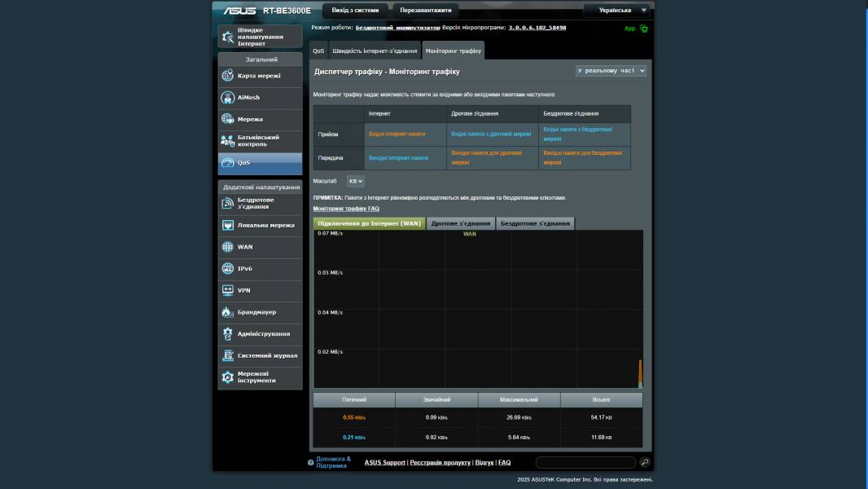
Task: Open the Моніторинг трафіку FAQ link
Action: (346, 208)
